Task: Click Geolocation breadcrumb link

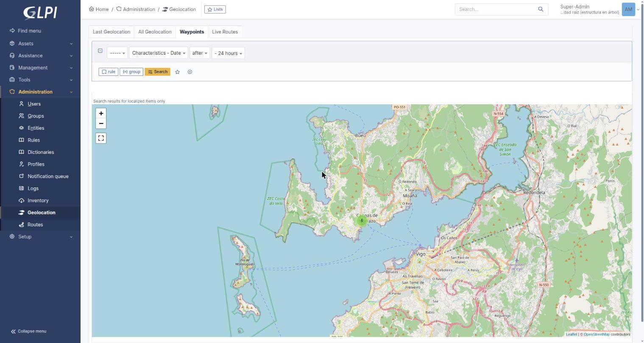Action: pos(179,9)
